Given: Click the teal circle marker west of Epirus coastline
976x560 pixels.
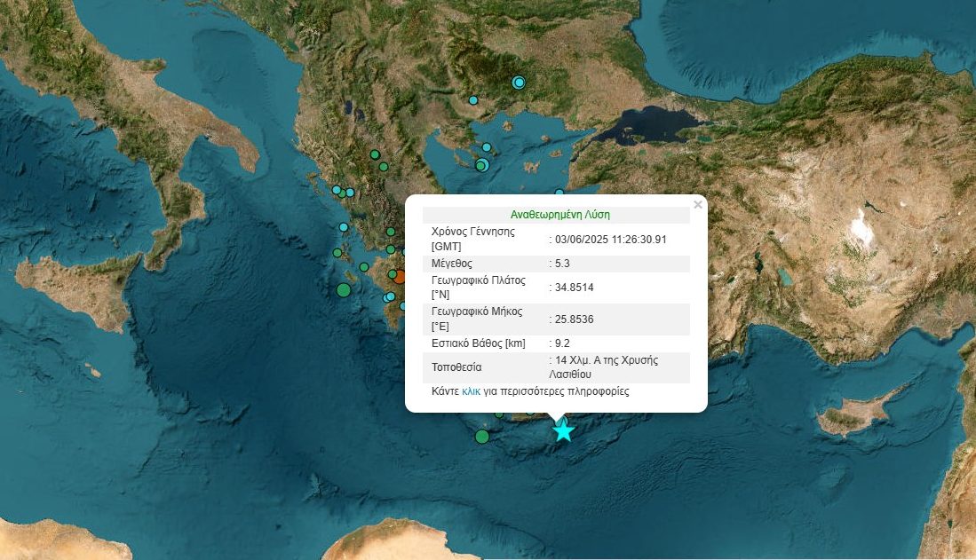Looking at the screenshot, I should (x=342, y=227).
